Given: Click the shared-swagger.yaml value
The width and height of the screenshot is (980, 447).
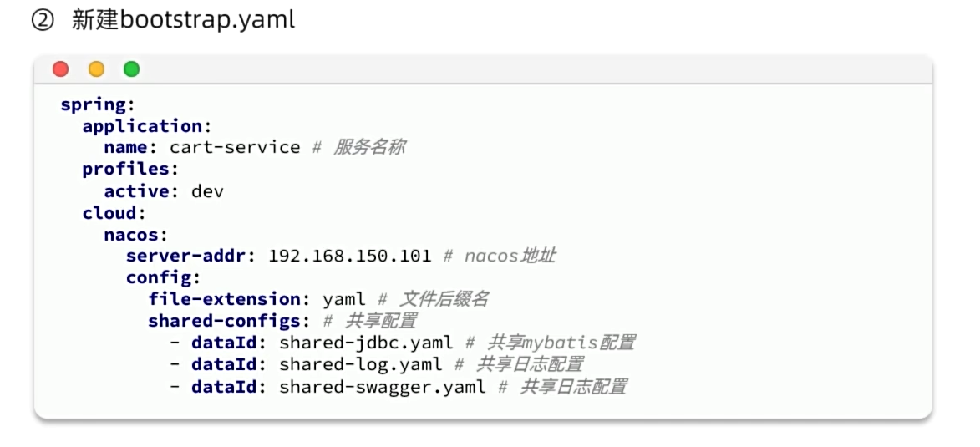Looking at the screenshot, I should pyautogui.click(x=382, y=387).
